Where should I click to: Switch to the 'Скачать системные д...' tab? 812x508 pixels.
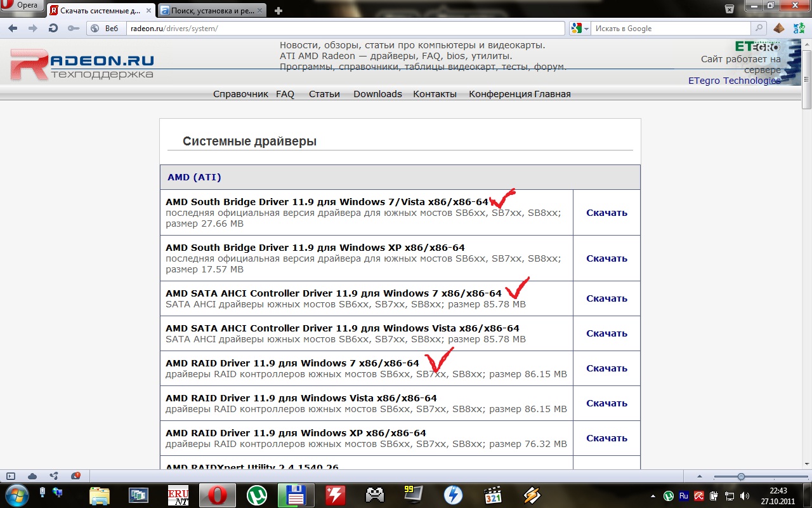(100, 10)
